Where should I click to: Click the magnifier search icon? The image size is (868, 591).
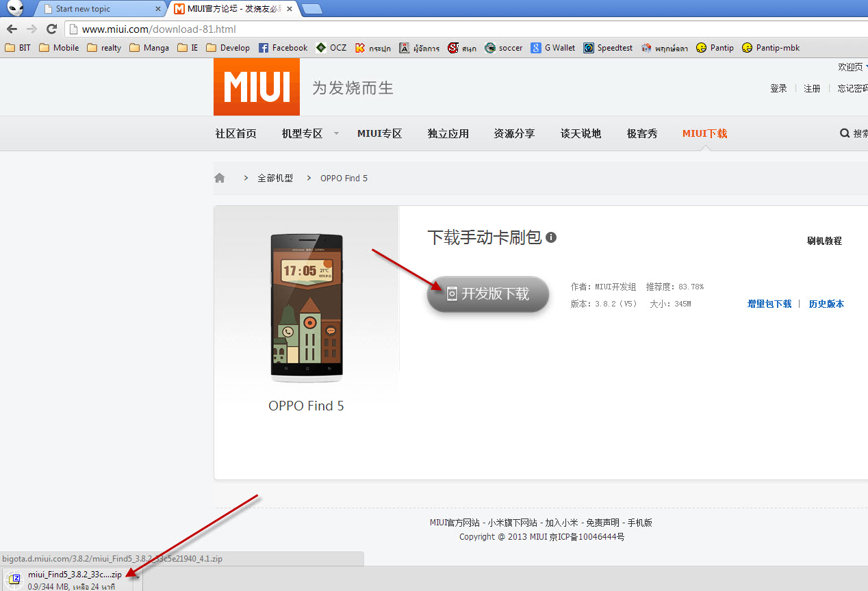point(845,133)
